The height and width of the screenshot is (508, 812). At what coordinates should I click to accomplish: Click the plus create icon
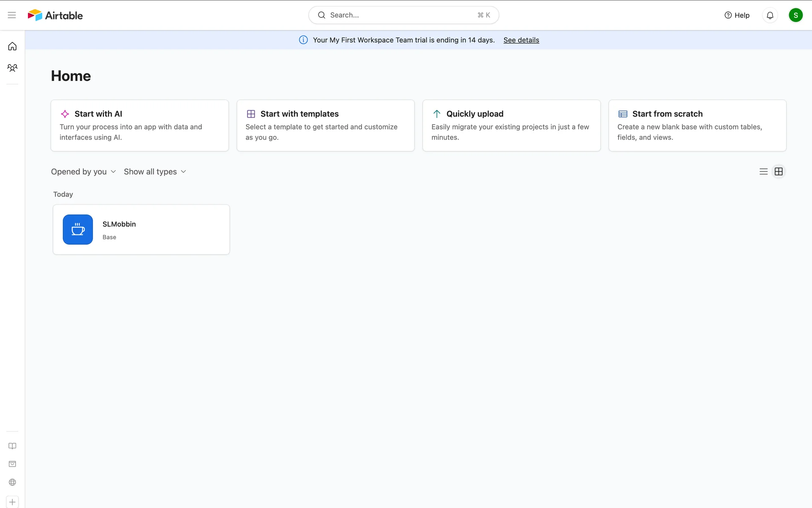12,502
